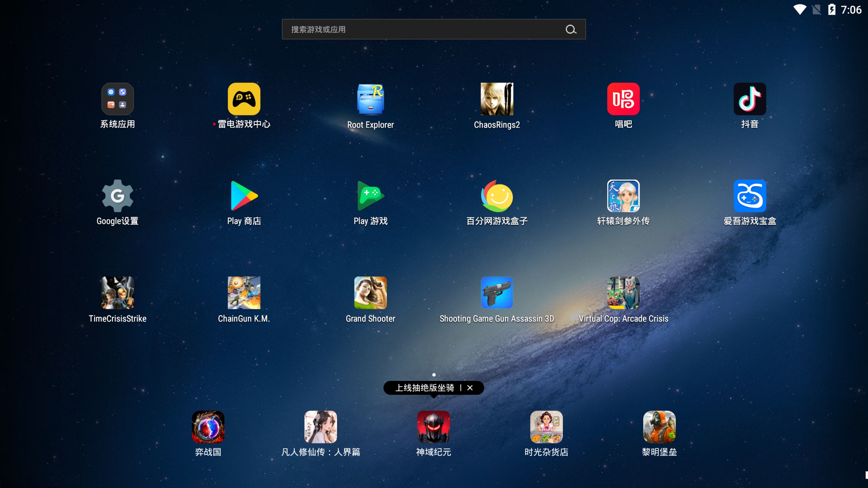
Task: Open Root Explorer app
Action: coord(370,99)
